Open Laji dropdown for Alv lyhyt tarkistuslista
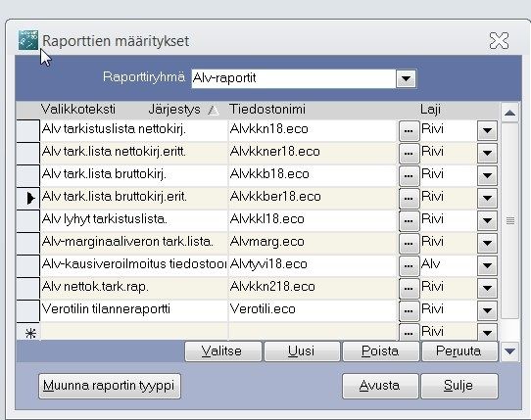The height and width of the screenshot is (420, 531). click(487, 220)
